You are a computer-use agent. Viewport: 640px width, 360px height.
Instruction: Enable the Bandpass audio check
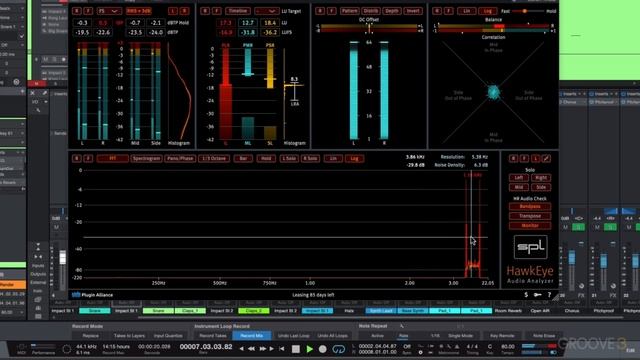coord(530,207)
